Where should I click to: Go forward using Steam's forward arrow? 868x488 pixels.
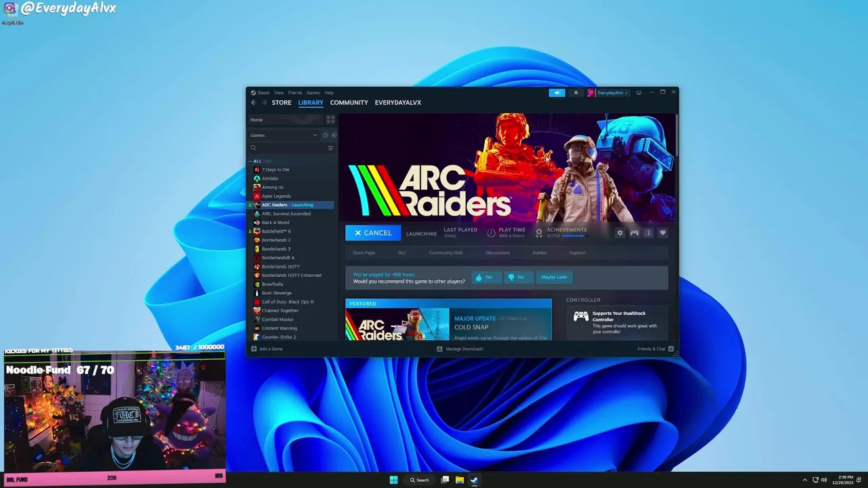click(x=264, y=102)
